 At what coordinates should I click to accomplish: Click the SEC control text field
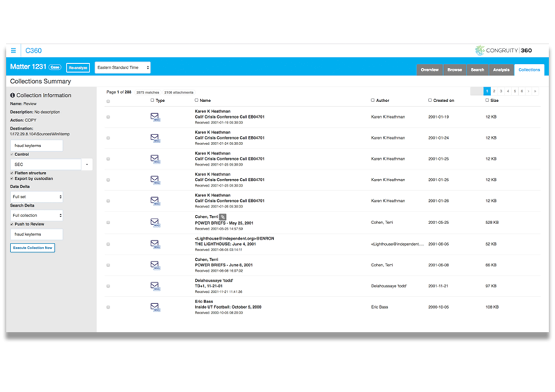(46, 164)
